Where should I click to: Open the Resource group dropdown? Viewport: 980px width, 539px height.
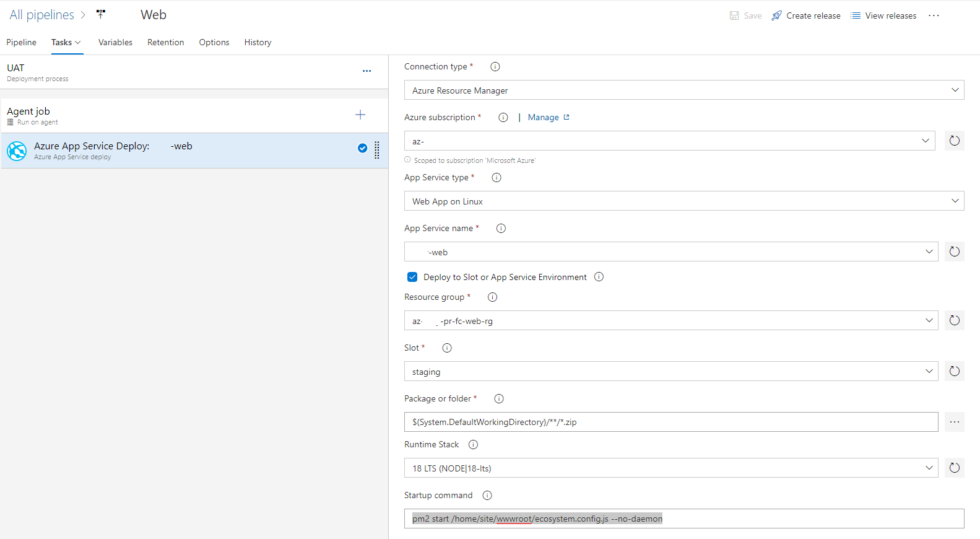671,320
